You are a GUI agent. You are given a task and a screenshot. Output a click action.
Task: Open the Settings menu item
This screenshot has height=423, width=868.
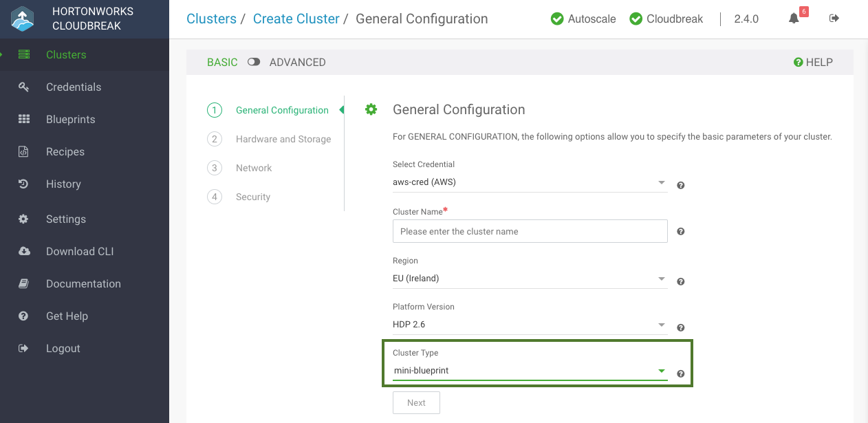85,219
